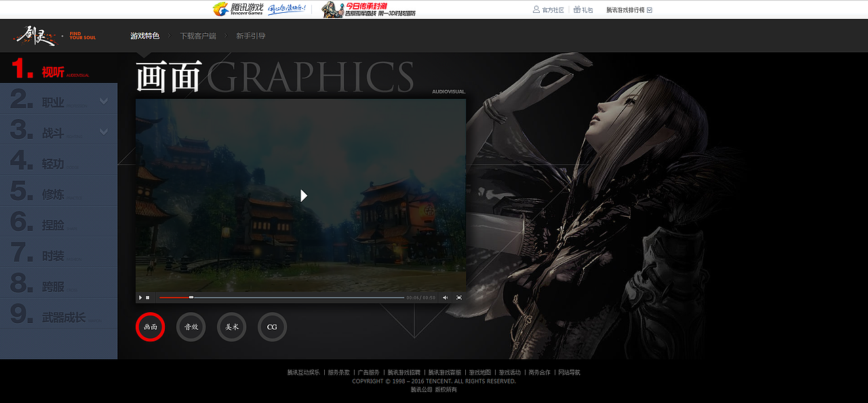Open the 新手引导 nav item
This screenshot has height=403, width=868.
click(251, 36)
